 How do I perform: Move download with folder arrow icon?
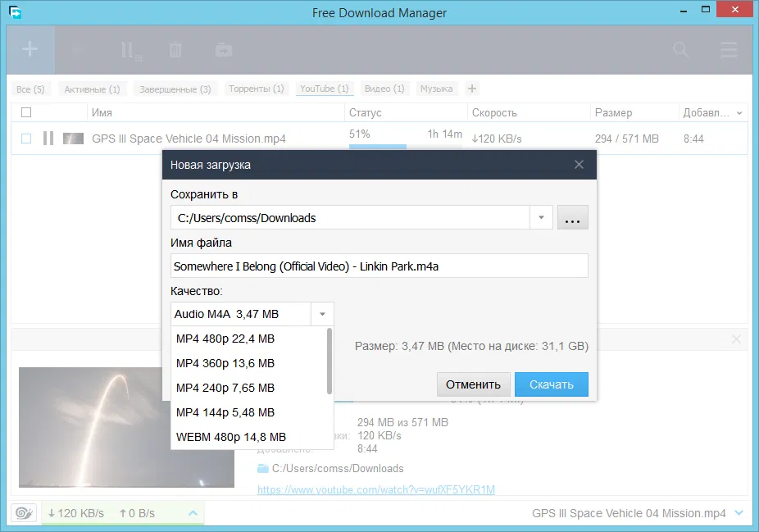coord(224,50)
